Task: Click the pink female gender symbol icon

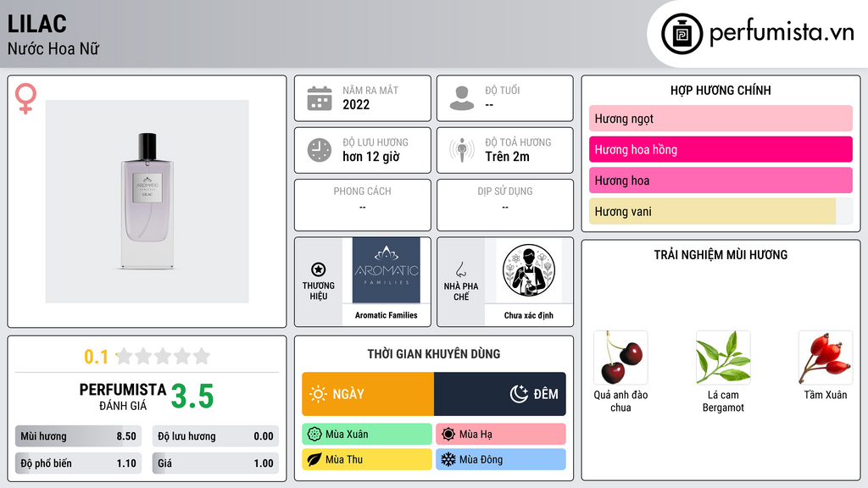Action: click(x=25, y=98)
